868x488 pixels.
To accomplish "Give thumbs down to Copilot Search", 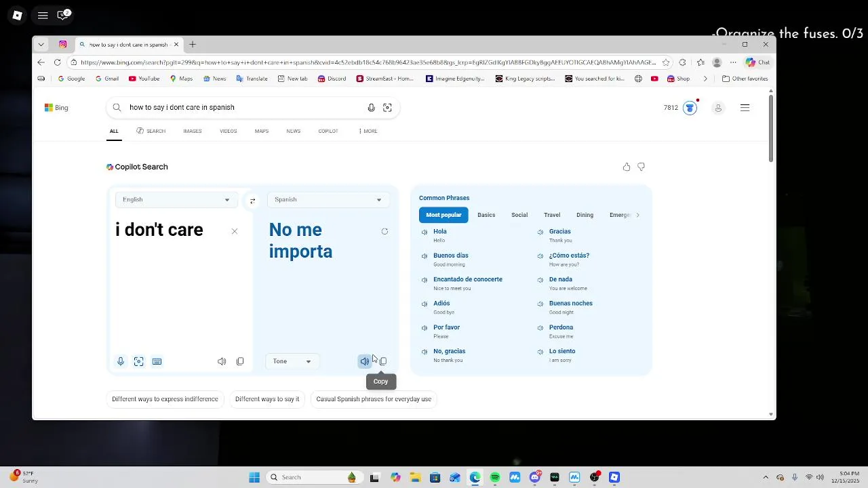I will pyautogui.click(x=641, y=167).
